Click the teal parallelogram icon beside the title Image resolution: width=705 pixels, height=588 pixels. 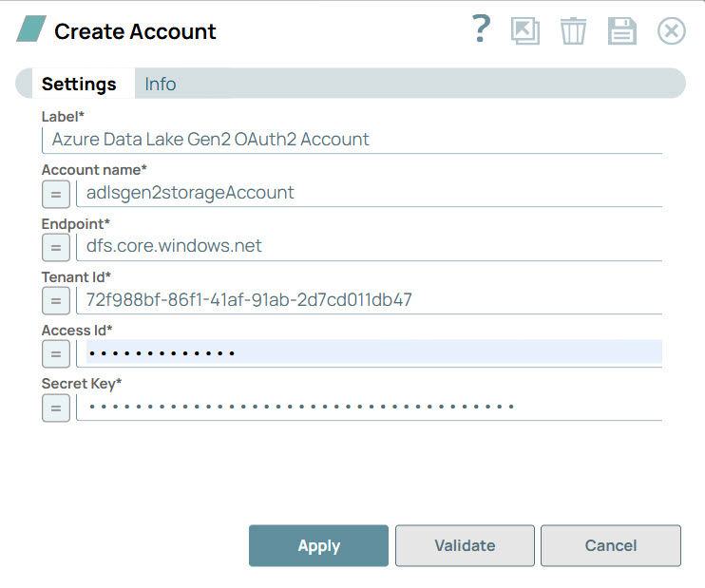click(30, 29)
